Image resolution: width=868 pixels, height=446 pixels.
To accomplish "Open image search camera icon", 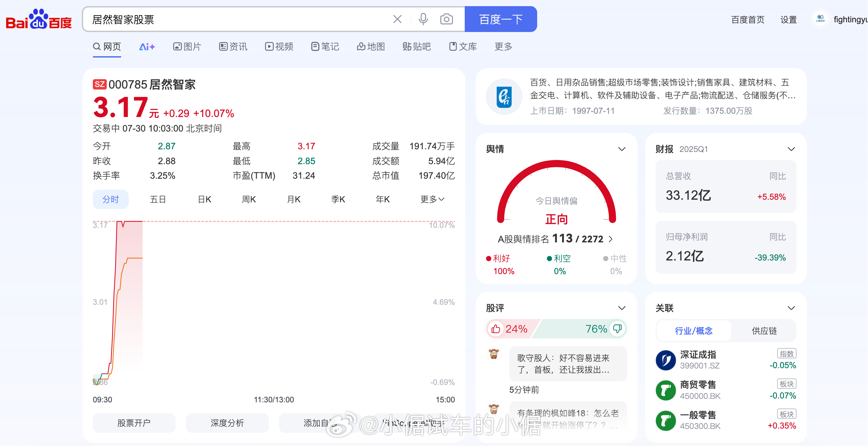I will click(447, 19).
